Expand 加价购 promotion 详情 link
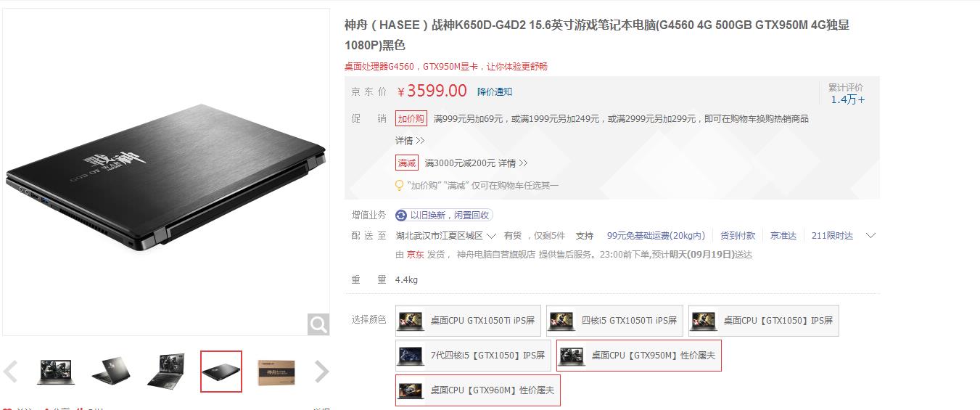This screenshot has width=980, height=410. pyautogui.click(x=410, y=141)
